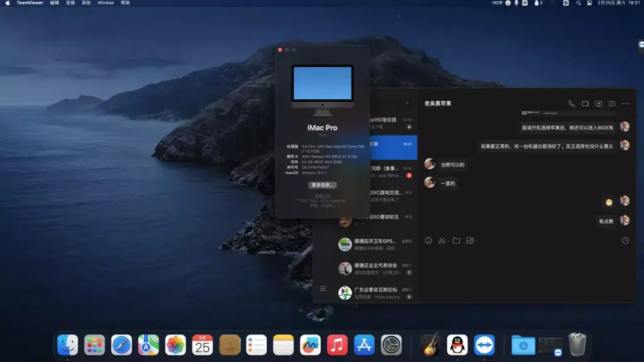Image resolution: width=644 pixels, height=362 pixels.
Task: Open App Store from the Dock
Action: pyautogui.click(x=364, y=345)
